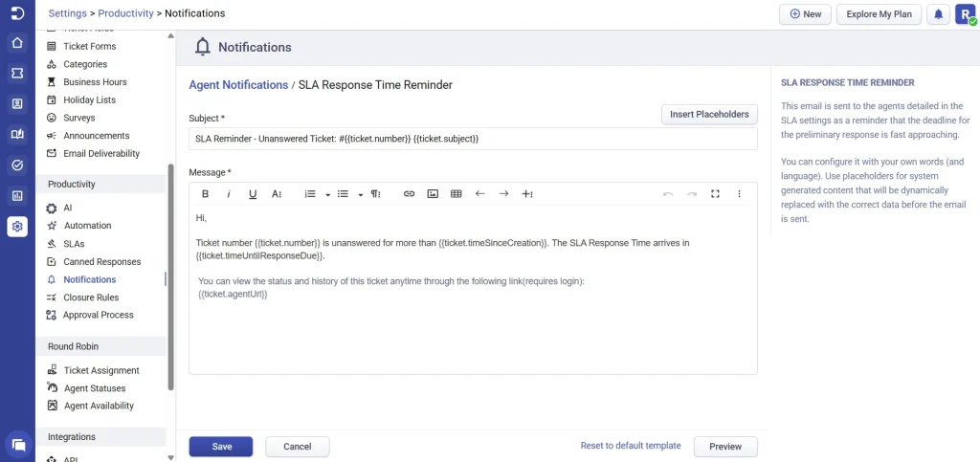This screenshot has height=462, width=980.
Task: Open chat widget icon at bottom left
Action: tap(18, 445)
